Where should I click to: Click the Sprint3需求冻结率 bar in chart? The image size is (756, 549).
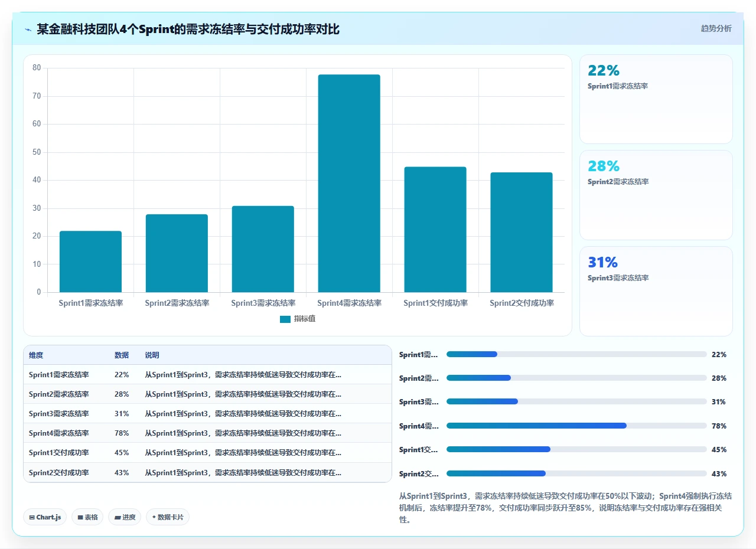click(x=263, y=249)
